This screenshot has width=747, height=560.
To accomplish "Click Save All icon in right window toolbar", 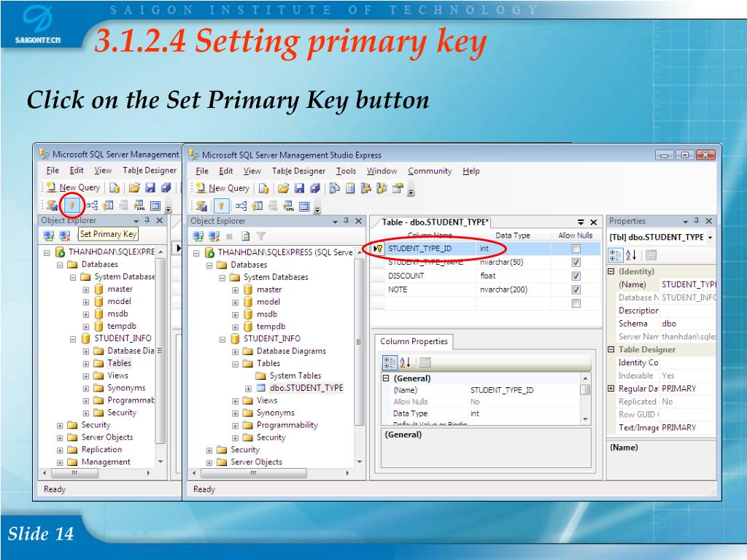I will click(314, 188).
